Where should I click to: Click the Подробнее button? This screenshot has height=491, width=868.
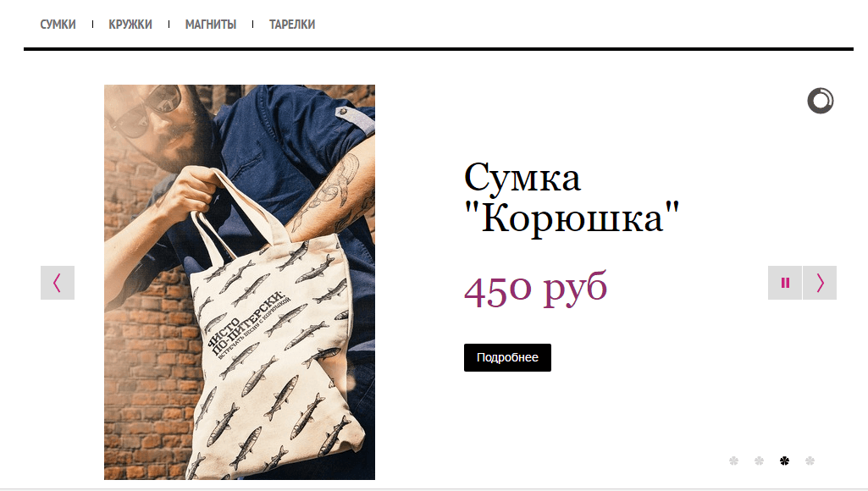point(507,357)
